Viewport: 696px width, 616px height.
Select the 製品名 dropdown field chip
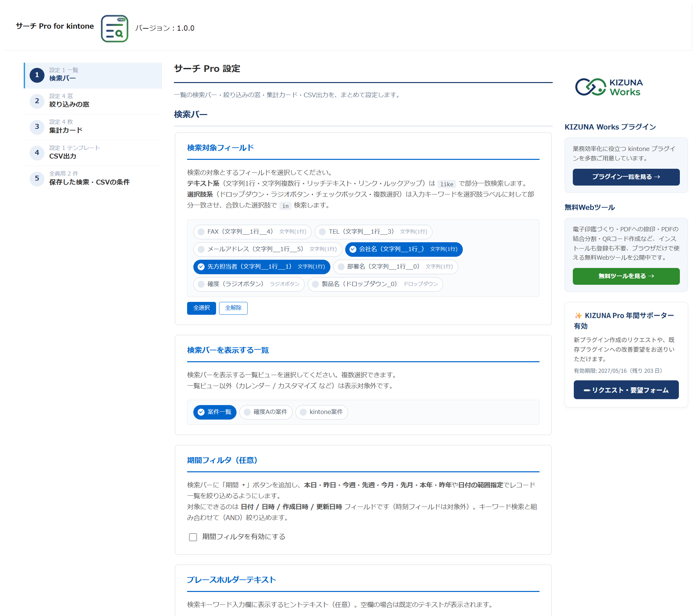(x=375, y=284)
